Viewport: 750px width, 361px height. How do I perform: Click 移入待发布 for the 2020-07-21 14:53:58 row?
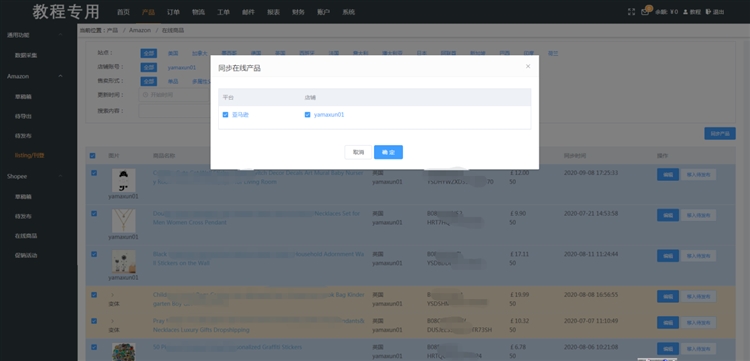click(x=698, y=215)
